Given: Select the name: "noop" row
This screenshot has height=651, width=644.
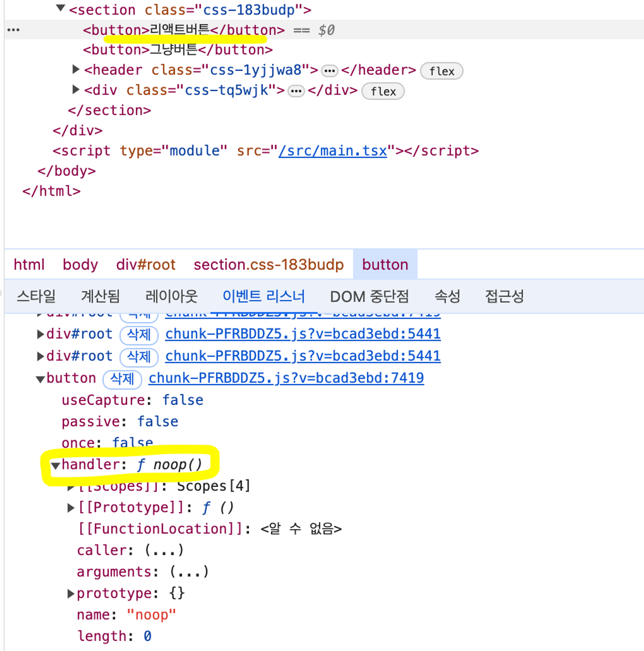Looking at the screenshot, I should 126,615.
